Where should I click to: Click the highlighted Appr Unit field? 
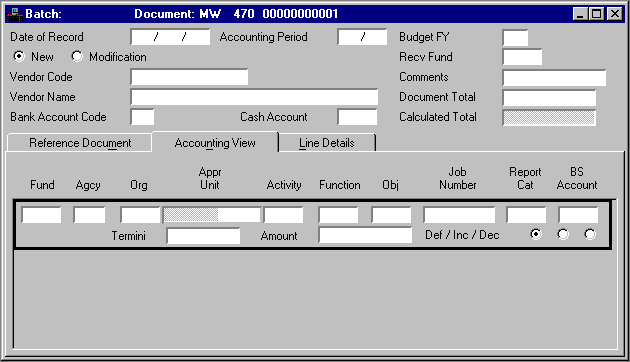click(212, 215)
